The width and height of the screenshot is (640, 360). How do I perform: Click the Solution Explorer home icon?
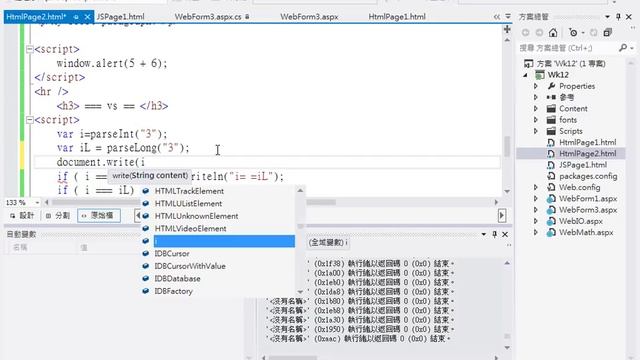coord(553,32)
